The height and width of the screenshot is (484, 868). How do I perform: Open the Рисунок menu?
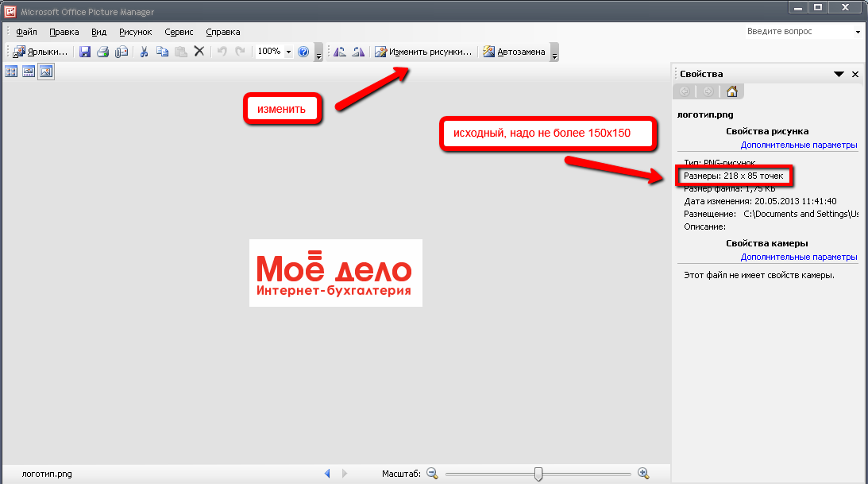(135, 33)
